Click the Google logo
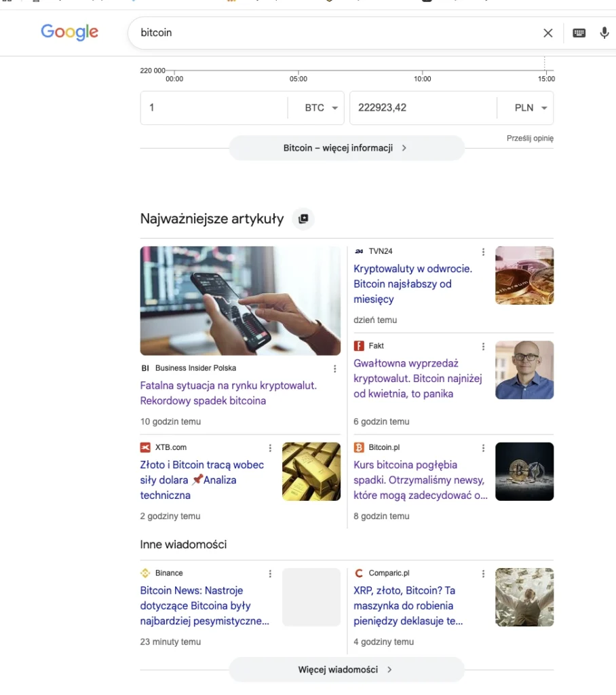The height and width of the screenshot is (695, 616). coord(70,32)
